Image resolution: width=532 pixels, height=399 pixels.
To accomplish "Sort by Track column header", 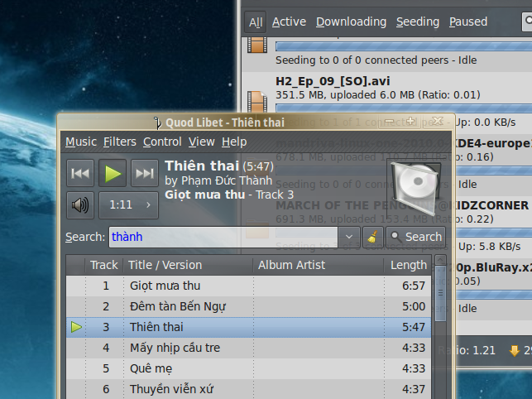I will point(103,265).
